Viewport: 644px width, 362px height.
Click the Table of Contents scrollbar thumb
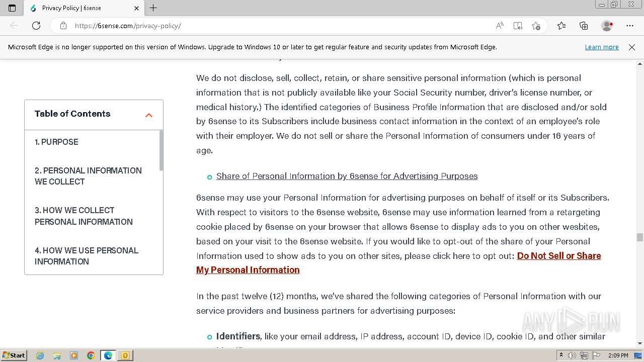(161, 150)
